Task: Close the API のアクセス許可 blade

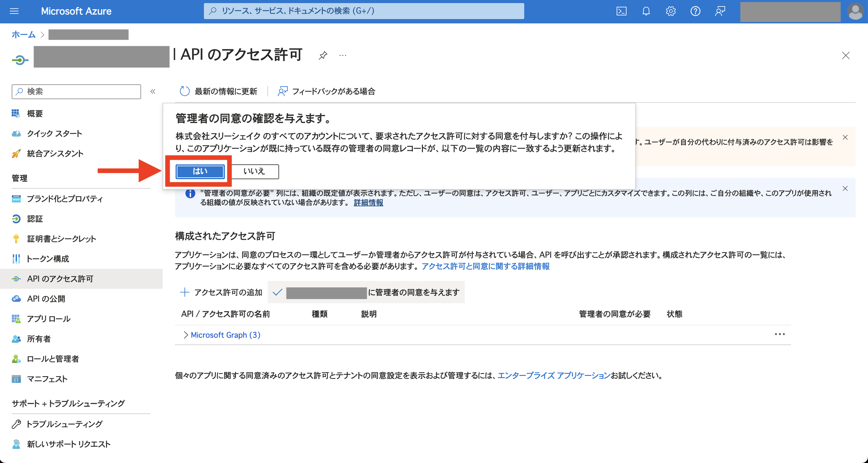Action: [x=846, y=55]
